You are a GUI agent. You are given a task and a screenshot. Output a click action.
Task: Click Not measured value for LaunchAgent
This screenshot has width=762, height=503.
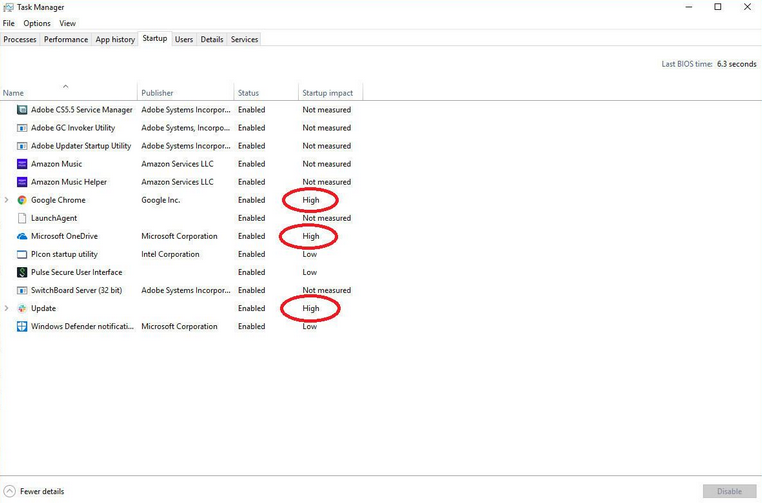coord(327,218)
